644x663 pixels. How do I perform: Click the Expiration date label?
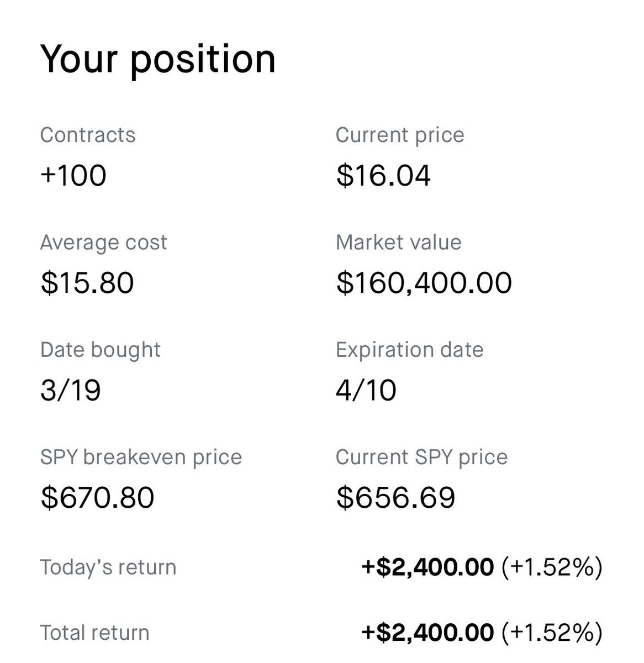(x=409, y=350)
